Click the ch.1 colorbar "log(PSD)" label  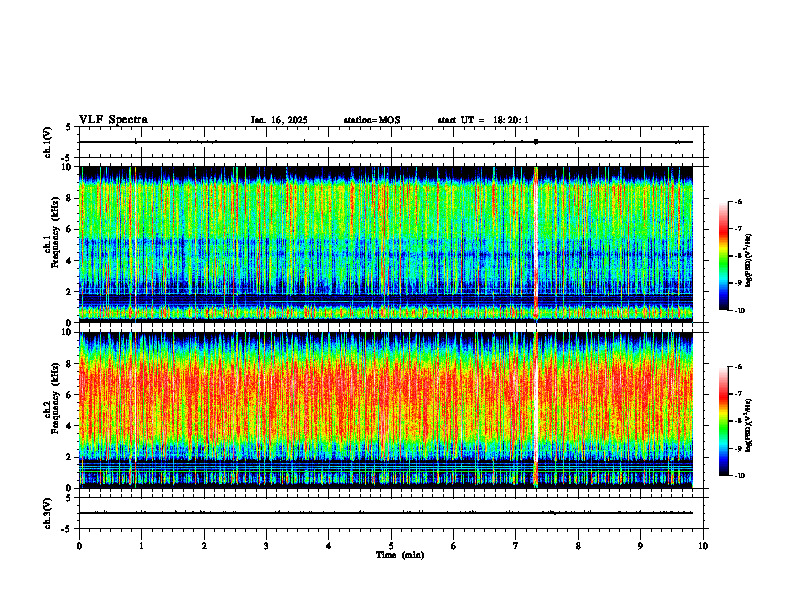coord(749,261)
